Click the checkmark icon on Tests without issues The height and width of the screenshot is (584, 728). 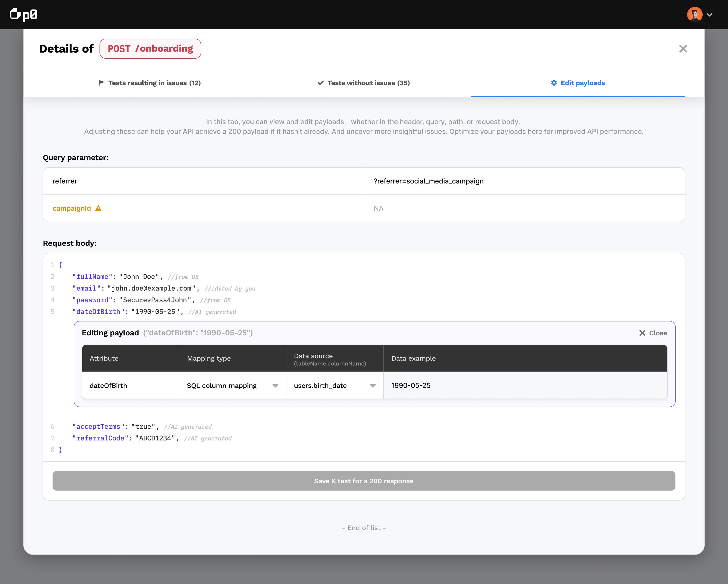[x=320, y=83]
